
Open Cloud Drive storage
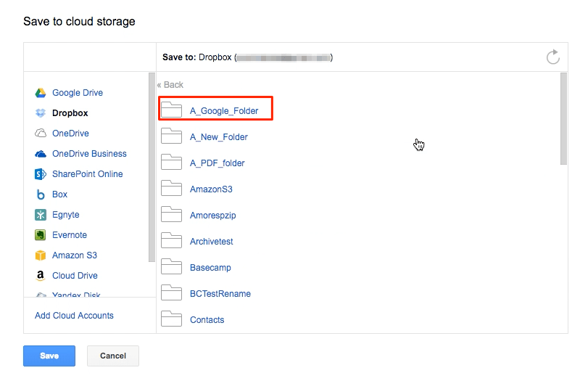(x=75, y=276)
